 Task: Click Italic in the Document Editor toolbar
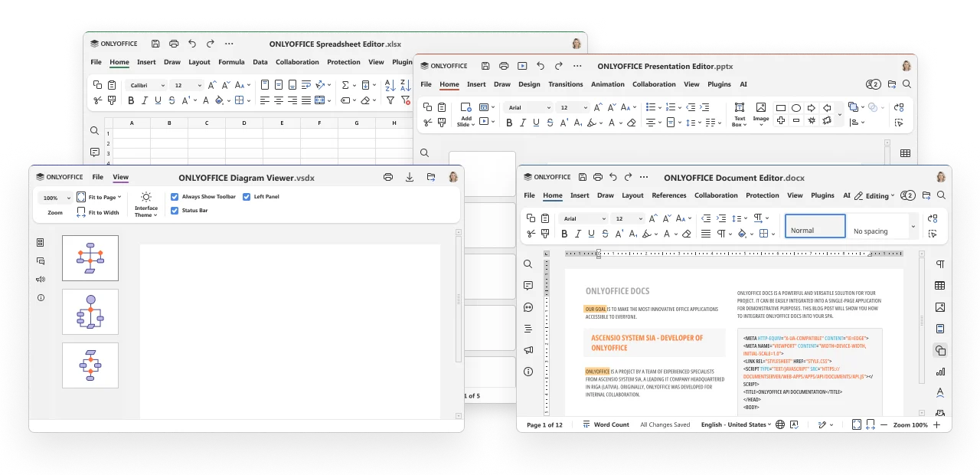[x=579, y=234]
